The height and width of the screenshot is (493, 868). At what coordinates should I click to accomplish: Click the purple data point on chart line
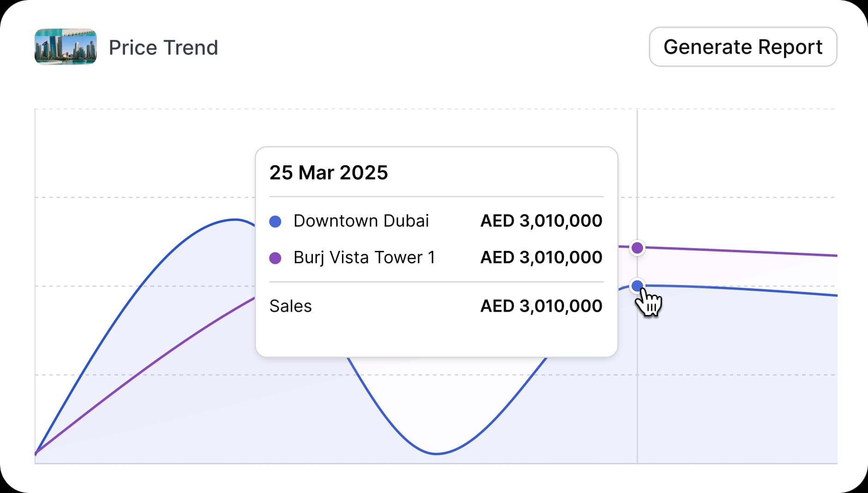pos(637,248)
